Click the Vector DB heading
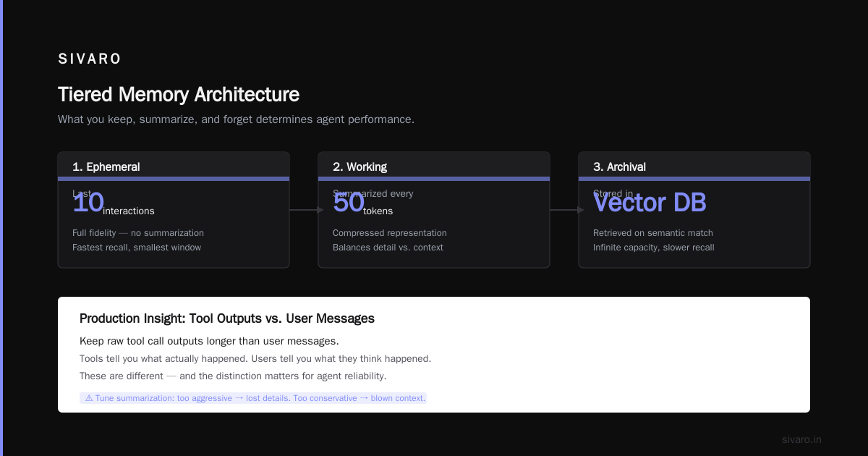 click(x=650, y=203)
